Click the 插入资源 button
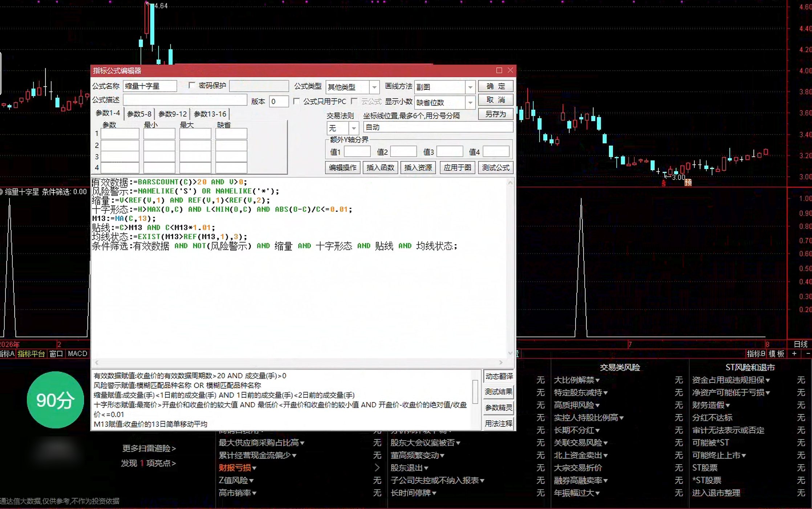The width and height of the screenshot is (812, 509). pos(418,168)
